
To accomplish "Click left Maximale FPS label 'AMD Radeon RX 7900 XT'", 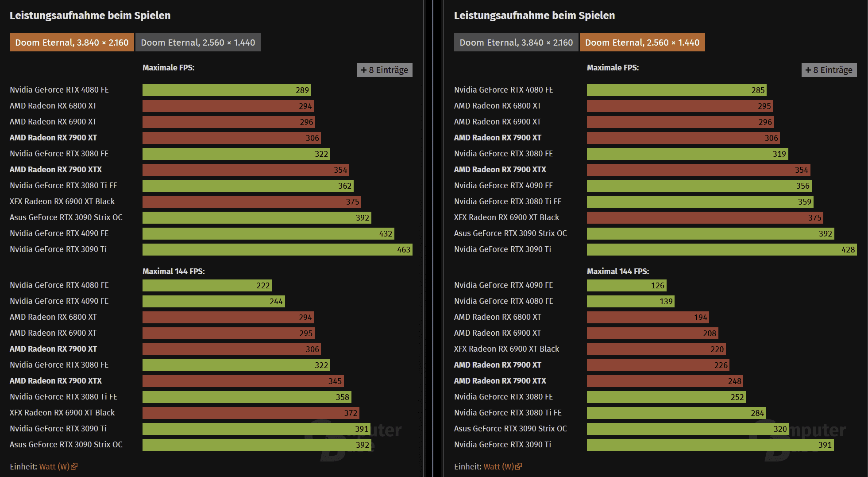I will (53, 138).
